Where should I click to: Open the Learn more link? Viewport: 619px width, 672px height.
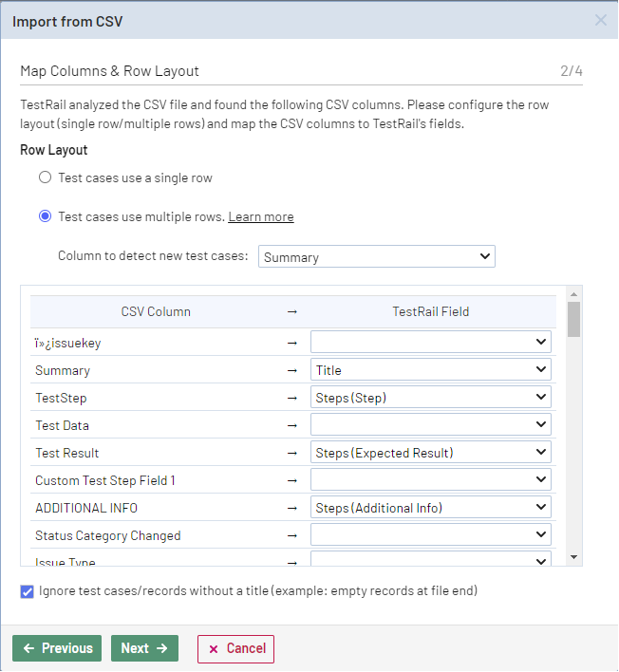(x=260, y=216)
